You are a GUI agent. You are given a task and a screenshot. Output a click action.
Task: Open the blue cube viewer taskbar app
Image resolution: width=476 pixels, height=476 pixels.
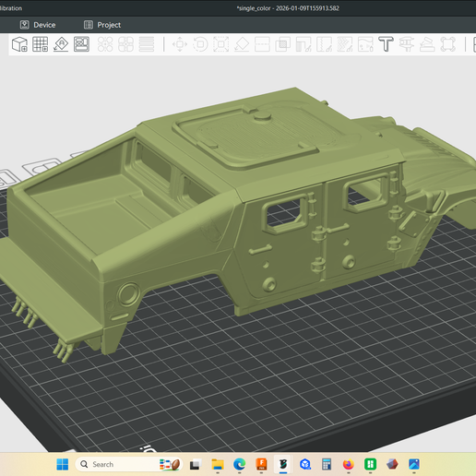point(305,464)
